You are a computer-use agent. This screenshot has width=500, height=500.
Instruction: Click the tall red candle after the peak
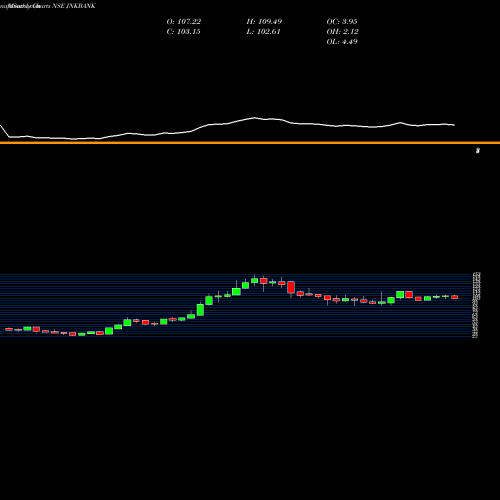pyautogui.click(x=291, y=287)
